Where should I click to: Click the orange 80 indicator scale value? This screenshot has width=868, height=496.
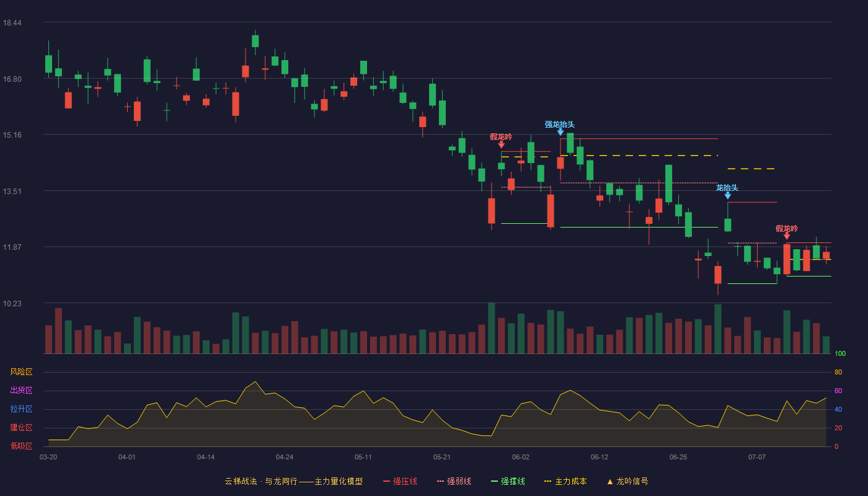click(x=838, y=372)
